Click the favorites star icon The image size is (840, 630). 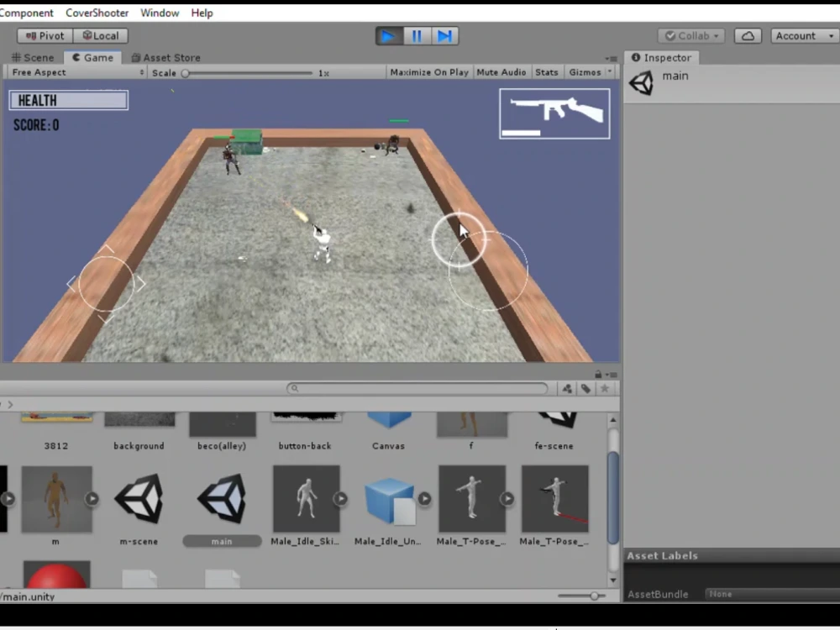(x=605, y=389)
